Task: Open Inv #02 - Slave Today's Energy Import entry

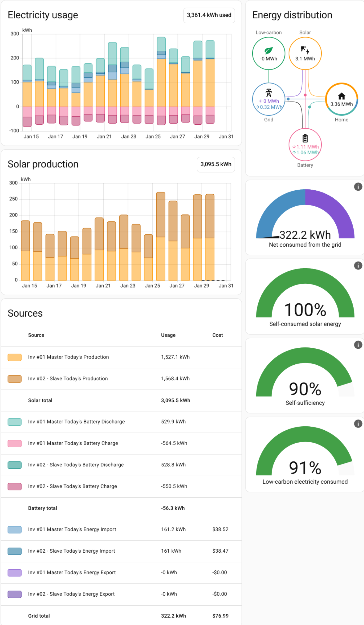Action: (72, 551)
